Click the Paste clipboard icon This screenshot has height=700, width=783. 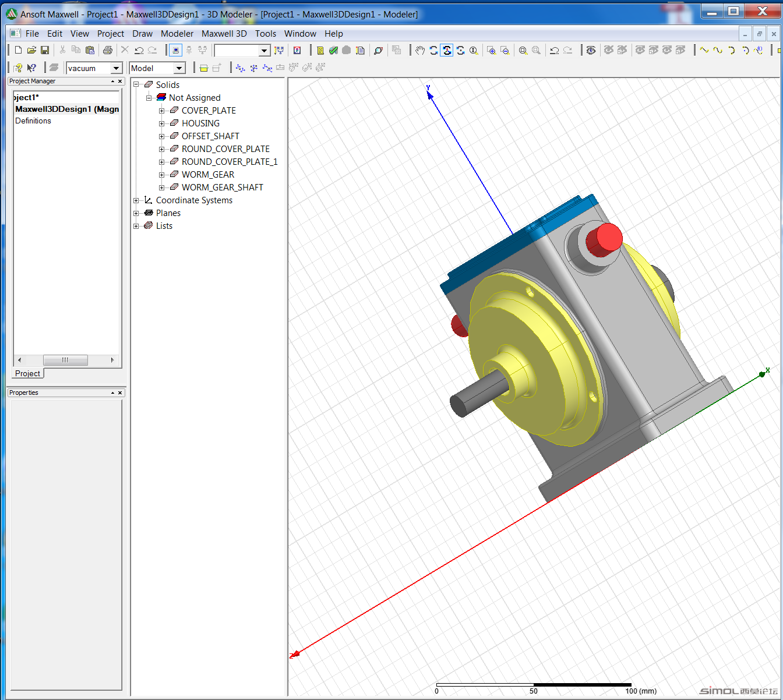tap(90, 51)
